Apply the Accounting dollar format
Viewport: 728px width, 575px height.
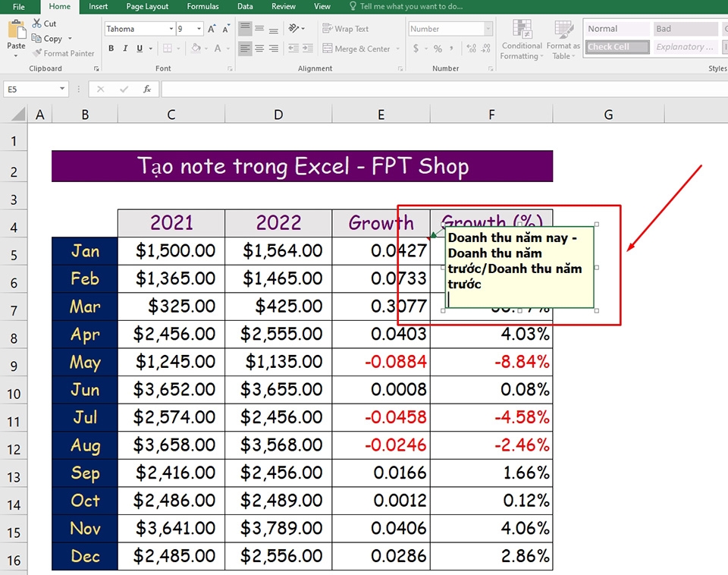pos(416,49)
